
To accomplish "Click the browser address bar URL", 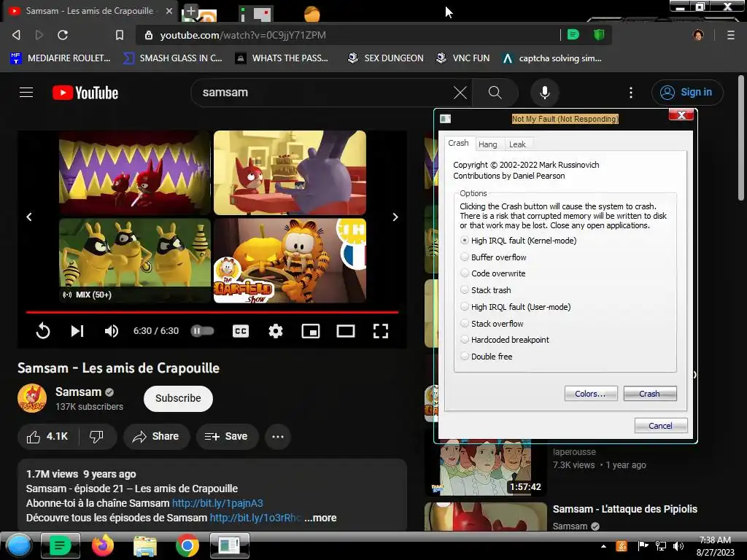I will [x=243, y=35].
